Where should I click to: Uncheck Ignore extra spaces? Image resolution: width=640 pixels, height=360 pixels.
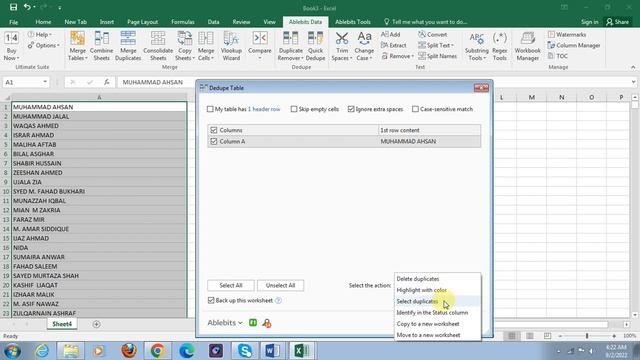pos(351,109)
